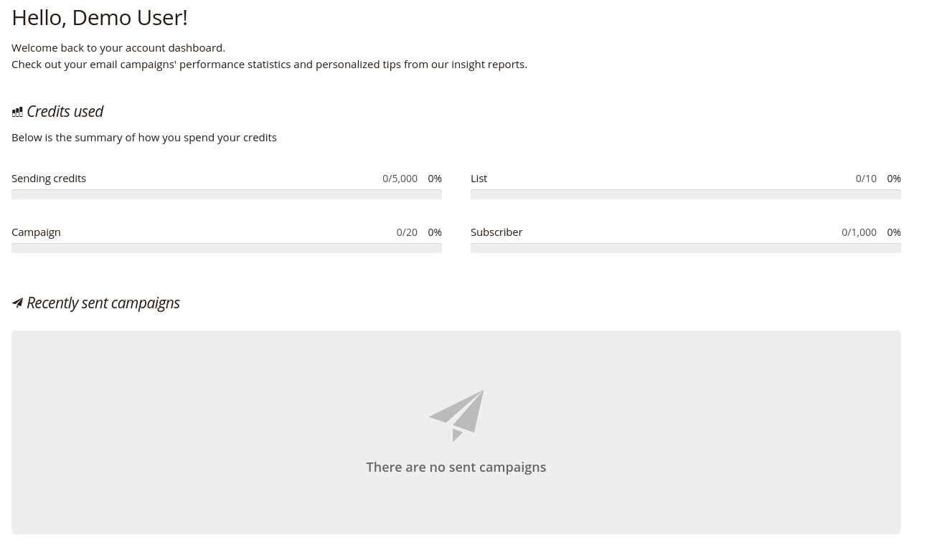Click the Subscriber usage progress bar
937x560 pixels.
coord(686,248)
